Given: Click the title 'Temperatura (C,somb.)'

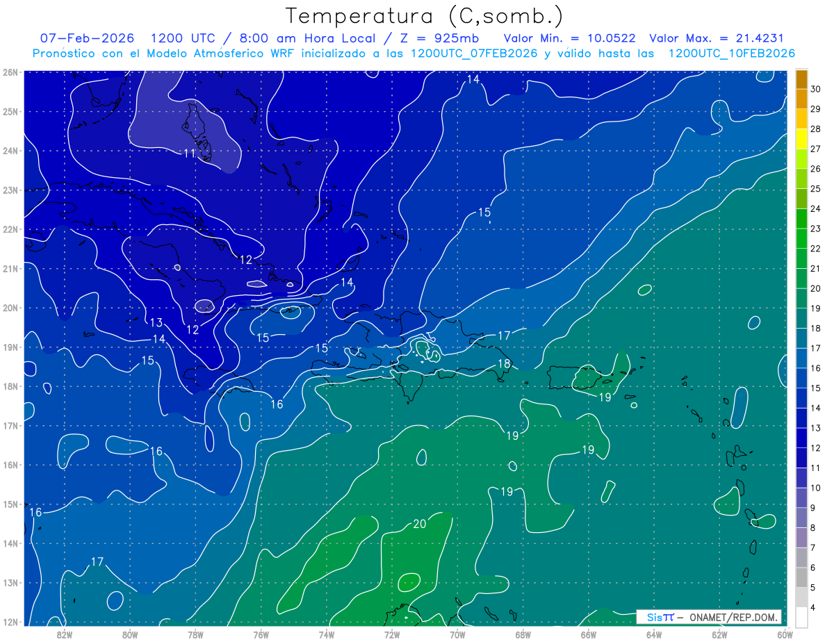Looking at the screenshot, I should pos(425,15).
